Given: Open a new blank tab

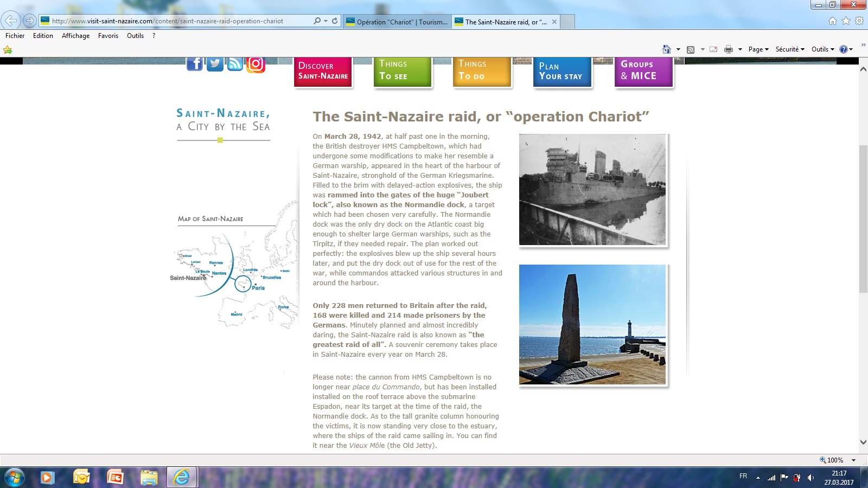Looking at the screenshot, I should tap(567, 22).
